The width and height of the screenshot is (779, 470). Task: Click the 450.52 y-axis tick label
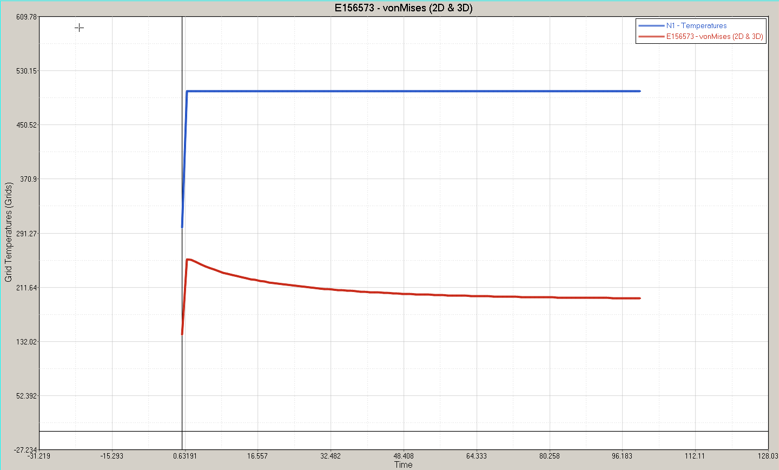point(20,125)
